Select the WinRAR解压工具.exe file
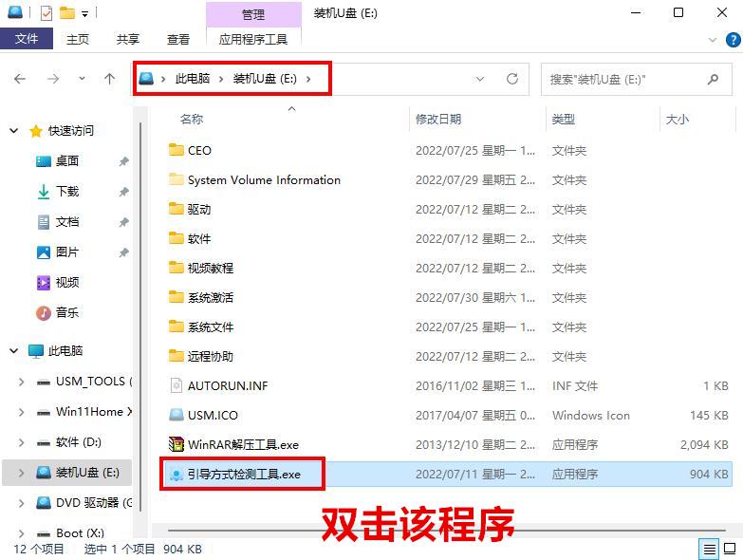Image resolution: width=743 pixels, height=560 pixels. [x=243, y=444]
